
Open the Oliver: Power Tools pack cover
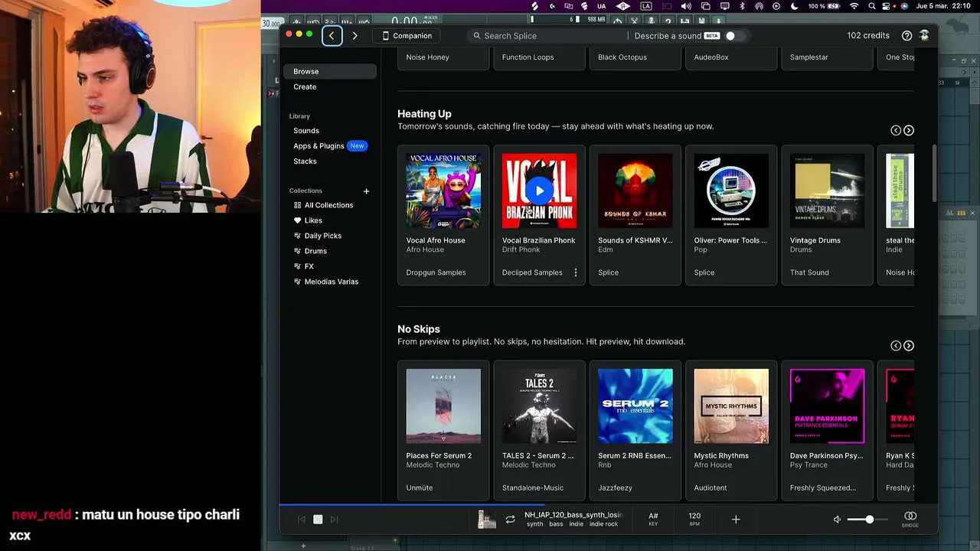click(x=731, y=191)
